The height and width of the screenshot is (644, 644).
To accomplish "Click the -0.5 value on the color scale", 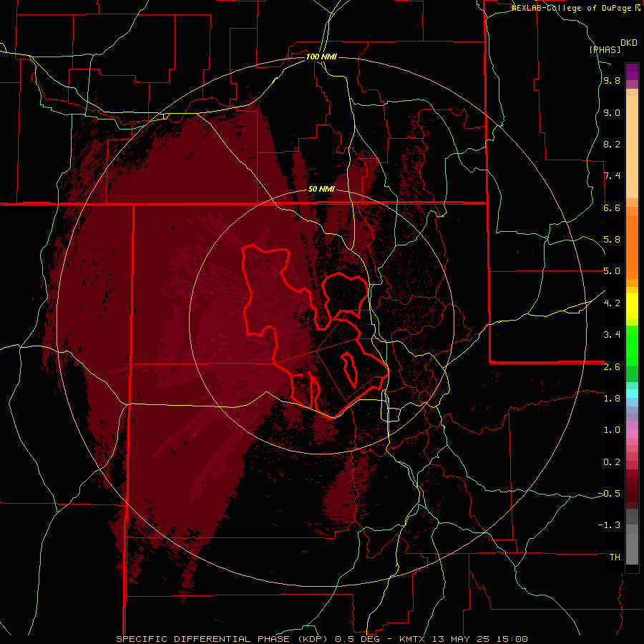I will point(609,494).
